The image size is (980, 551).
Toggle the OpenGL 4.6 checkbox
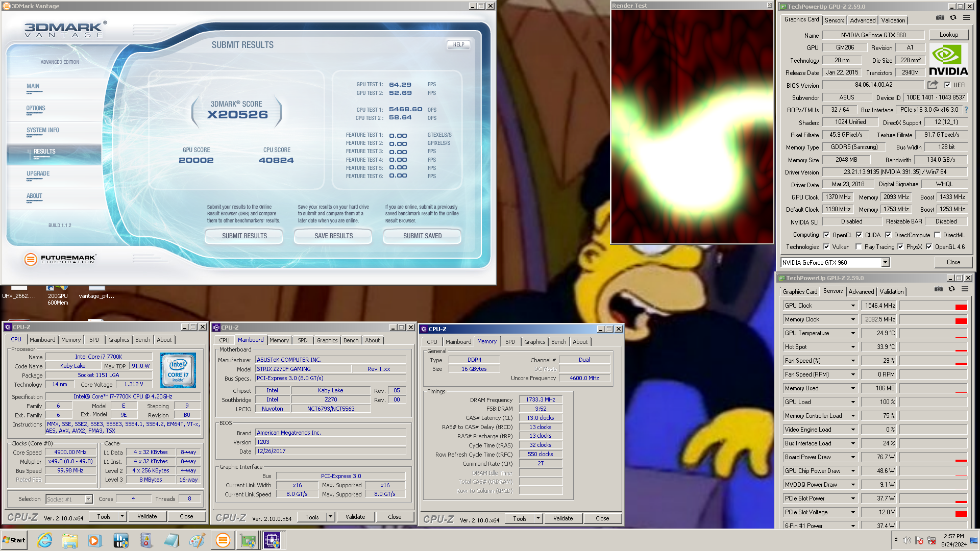click(929, 247)
